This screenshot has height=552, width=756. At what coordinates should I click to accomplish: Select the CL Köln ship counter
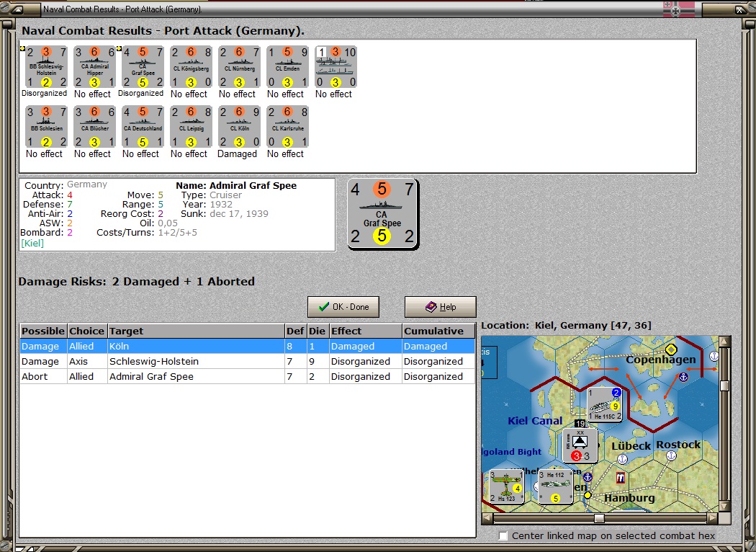click(x=239, y=127)
